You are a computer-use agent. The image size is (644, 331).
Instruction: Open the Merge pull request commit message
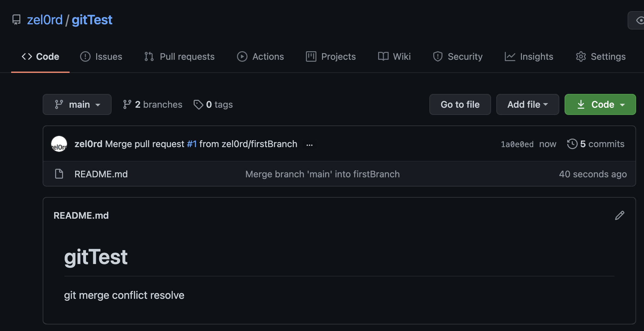(x=145, y=144)
